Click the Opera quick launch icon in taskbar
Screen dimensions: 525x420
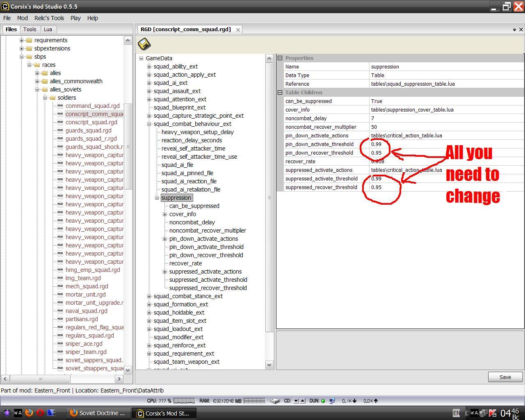coord(40,413)
